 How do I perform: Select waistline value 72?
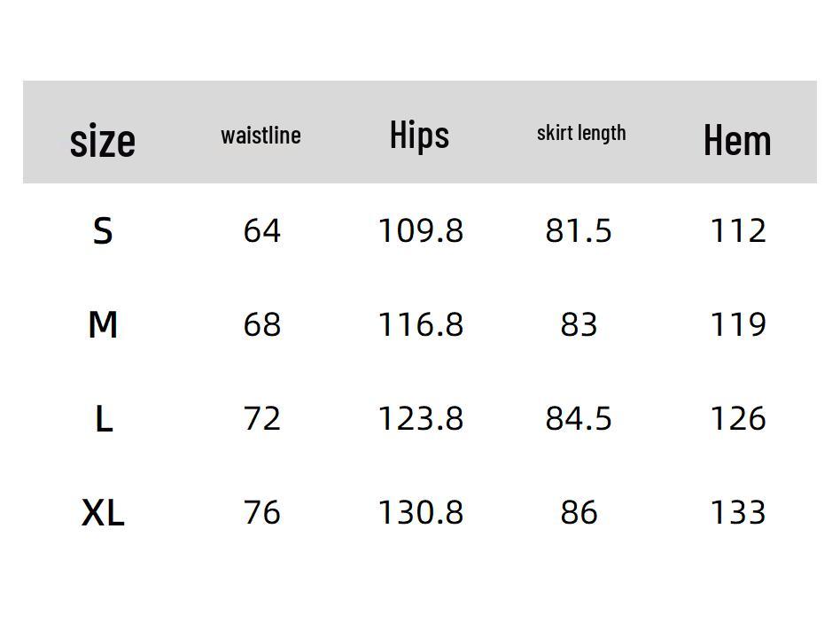click(x=261, y=419)
